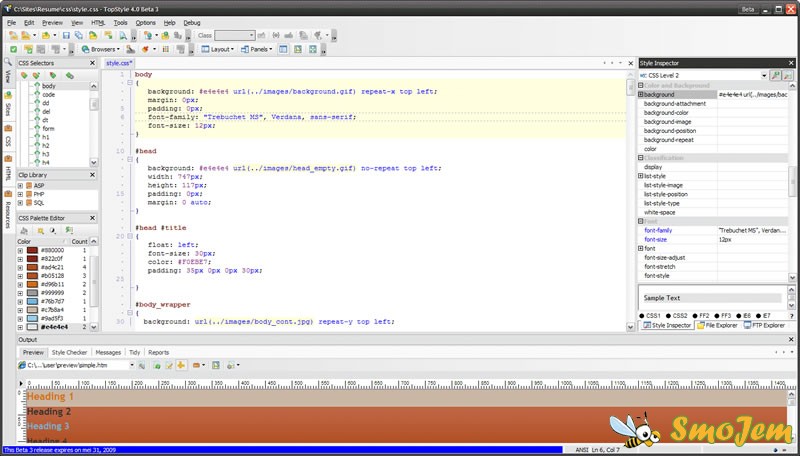The width and height of the screenshot is (800, 456).
Task: Open the Tools menu
Action: pyautogui.click(x=120, y=22)
